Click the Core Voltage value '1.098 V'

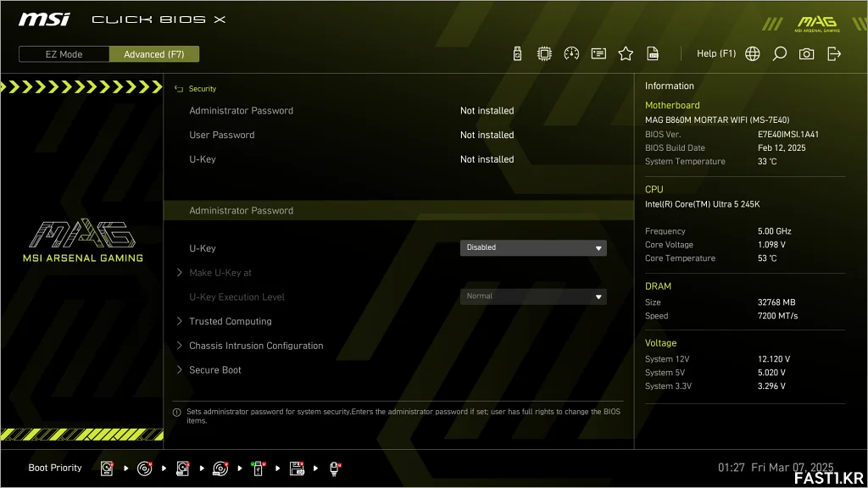(771, 245)
